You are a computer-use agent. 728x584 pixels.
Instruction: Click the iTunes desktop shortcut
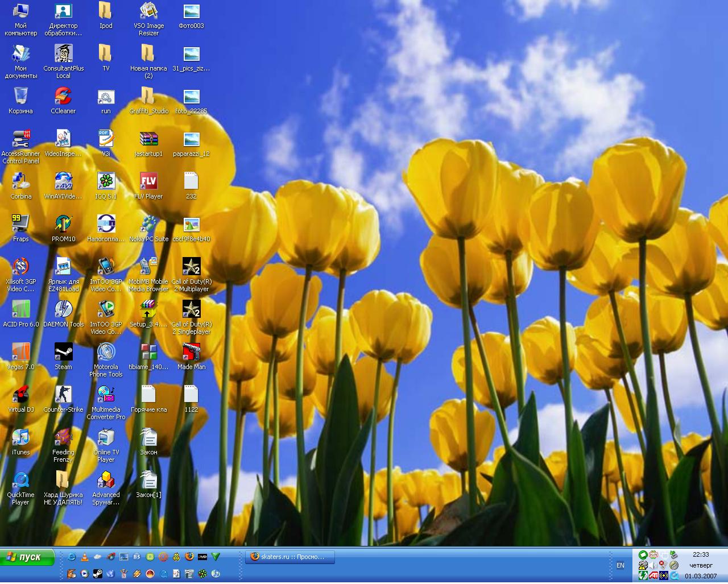tap(20, 438)
